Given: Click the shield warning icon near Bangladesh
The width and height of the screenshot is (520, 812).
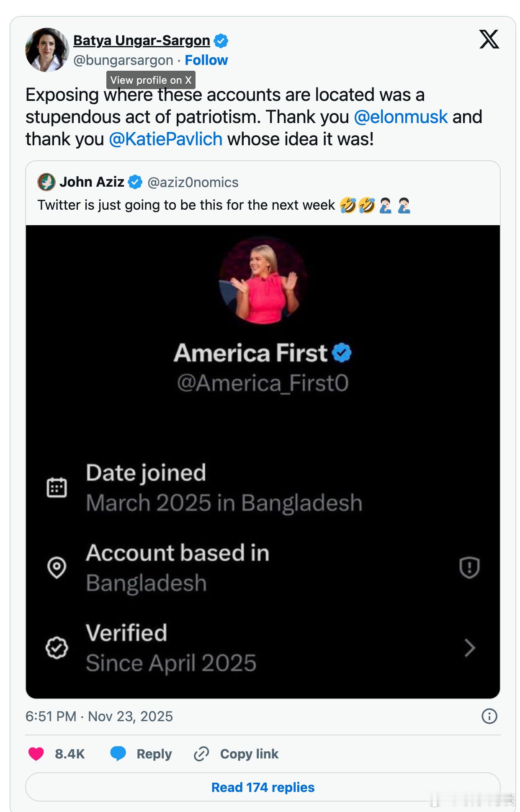Looking at the screenshot, I should (x=469, y=568).
